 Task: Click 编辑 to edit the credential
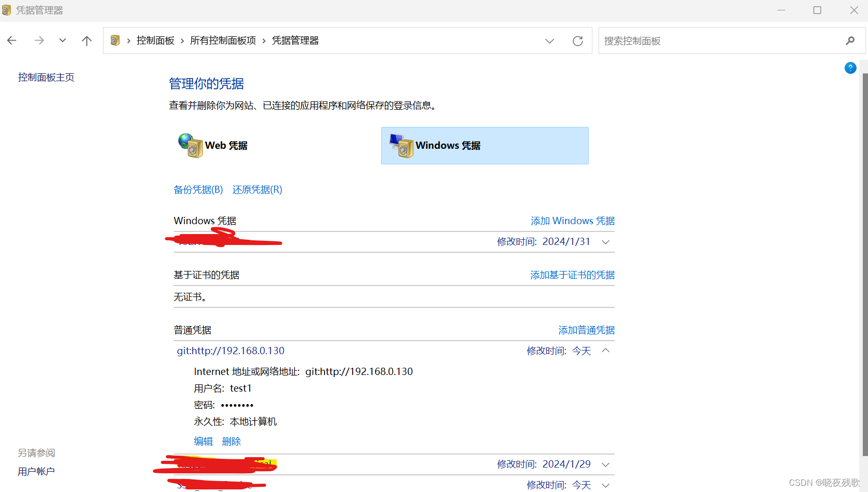pos(203,442)
